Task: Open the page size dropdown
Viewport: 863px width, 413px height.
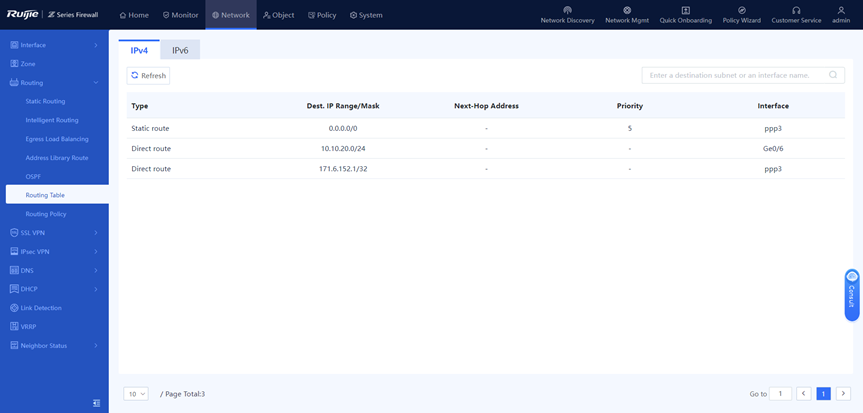Action: tap(136, 394)
